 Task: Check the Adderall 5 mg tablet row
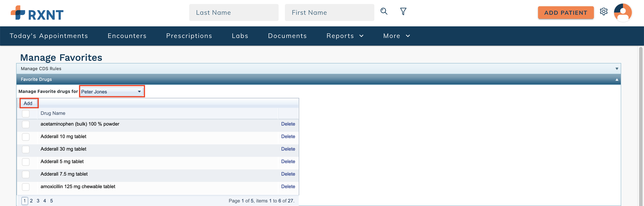[x=26, y=162]
